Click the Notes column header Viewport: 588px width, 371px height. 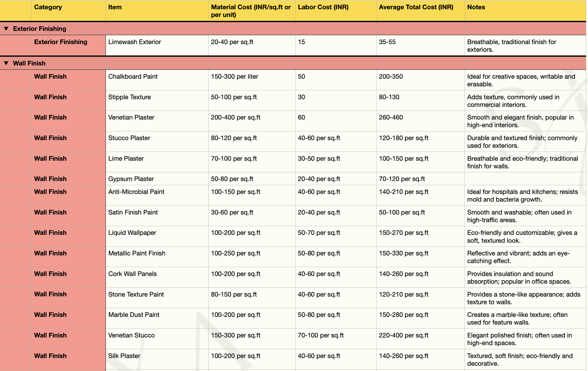[476, 7]
